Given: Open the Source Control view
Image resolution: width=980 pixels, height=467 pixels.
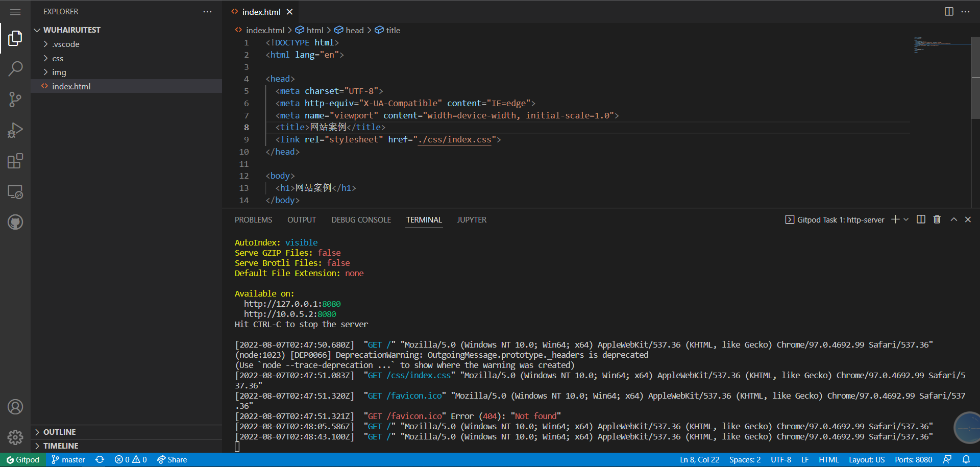Looking at the screenshot, I should [15, 100].
